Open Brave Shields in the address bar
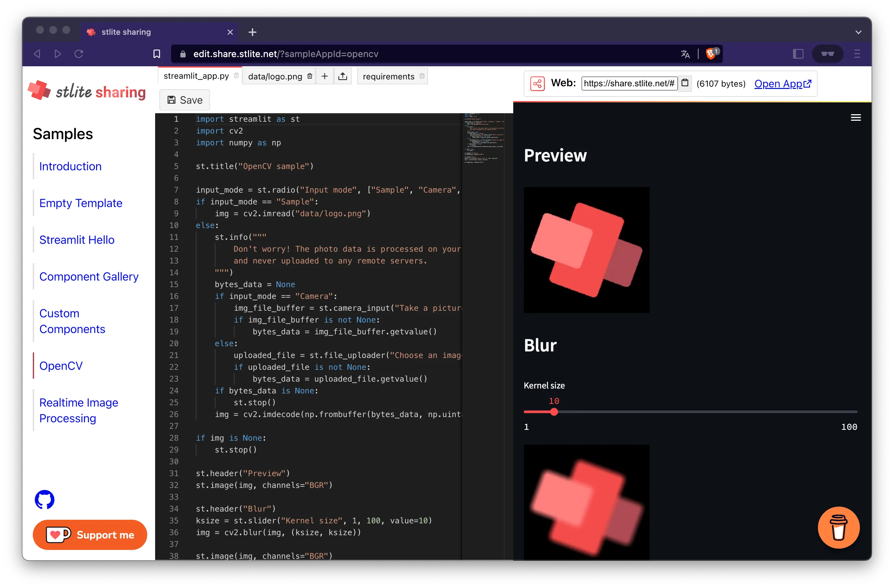This screenshot has height=588, width=894. tap(711, 53)
